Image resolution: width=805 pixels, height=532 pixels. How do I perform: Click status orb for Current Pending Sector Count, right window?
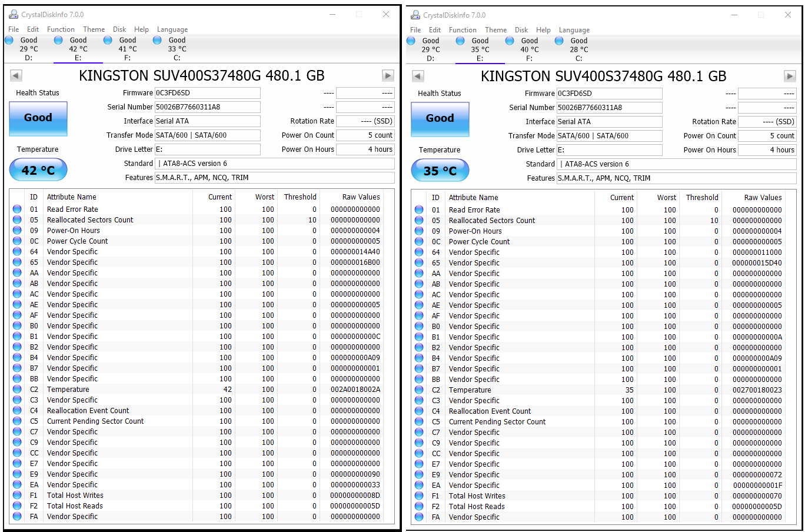[x=419, y=421]
